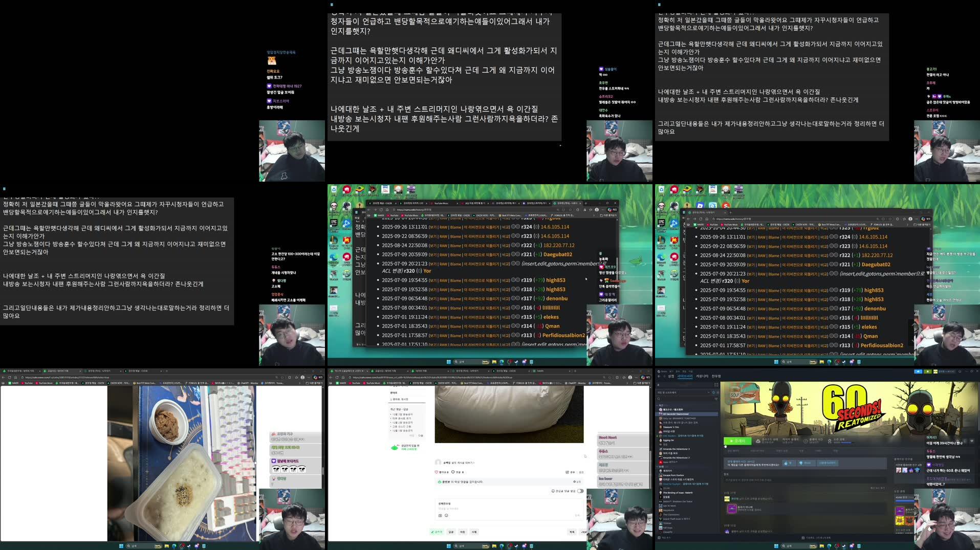This screenshot has width=980, height=550.
Task: Click the green 플레이 button for 60 Seconds Reatomized
Action: coord(737,441)
